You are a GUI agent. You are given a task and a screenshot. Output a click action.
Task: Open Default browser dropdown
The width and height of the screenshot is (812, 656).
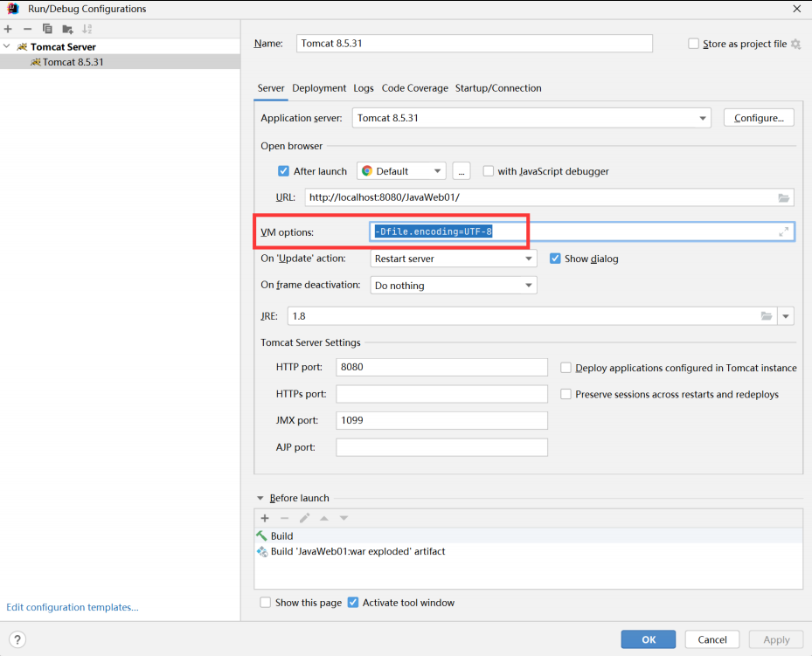[x=401, y=171]
